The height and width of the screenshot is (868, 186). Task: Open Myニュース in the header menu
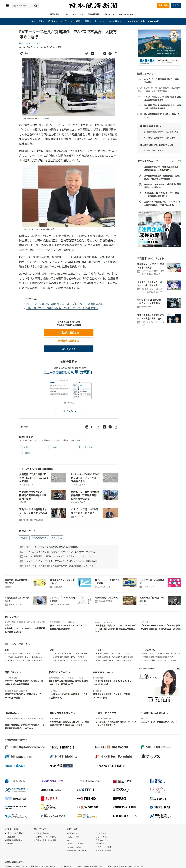coord(78,14)
